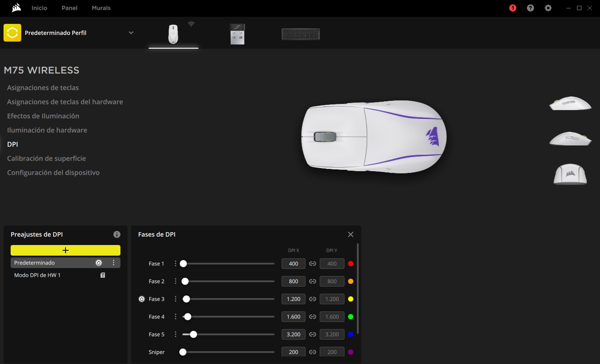
Task: Open Fase 5 three-dot options
Action: click(x=175, y=334)
